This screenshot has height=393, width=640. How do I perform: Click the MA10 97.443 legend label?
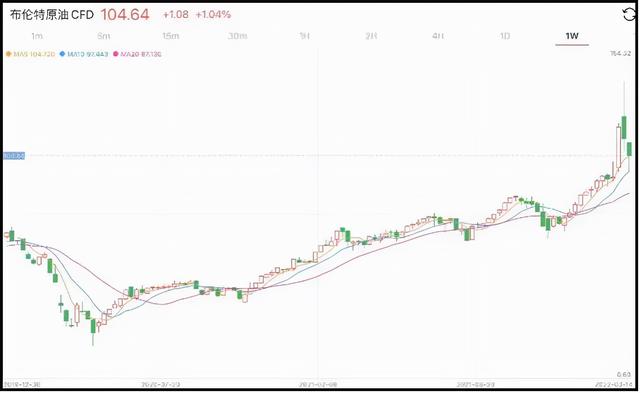pos(88,54)
